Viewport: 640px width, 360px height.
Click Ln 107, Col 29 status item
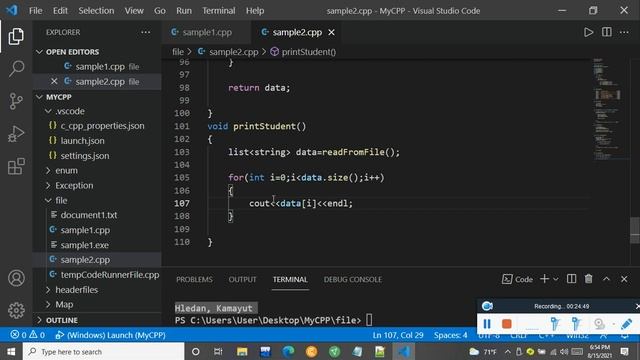point(398,335)
